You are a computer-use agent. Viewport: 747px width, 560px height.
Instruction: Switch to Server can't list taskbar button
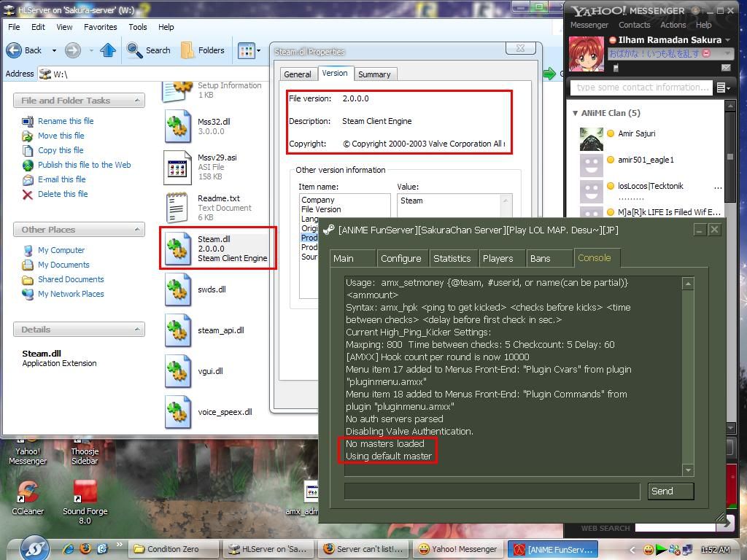(x=365, y=549)
